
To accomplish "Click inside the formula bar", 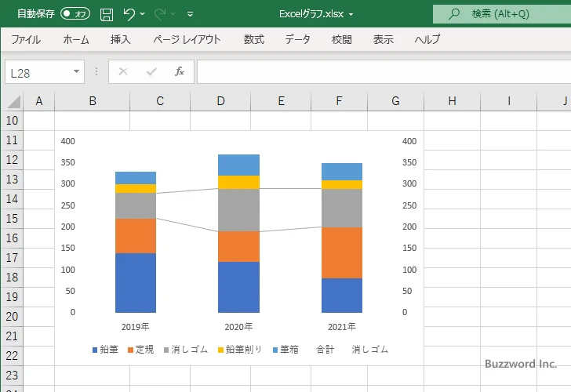I will [x=384, y=71].
